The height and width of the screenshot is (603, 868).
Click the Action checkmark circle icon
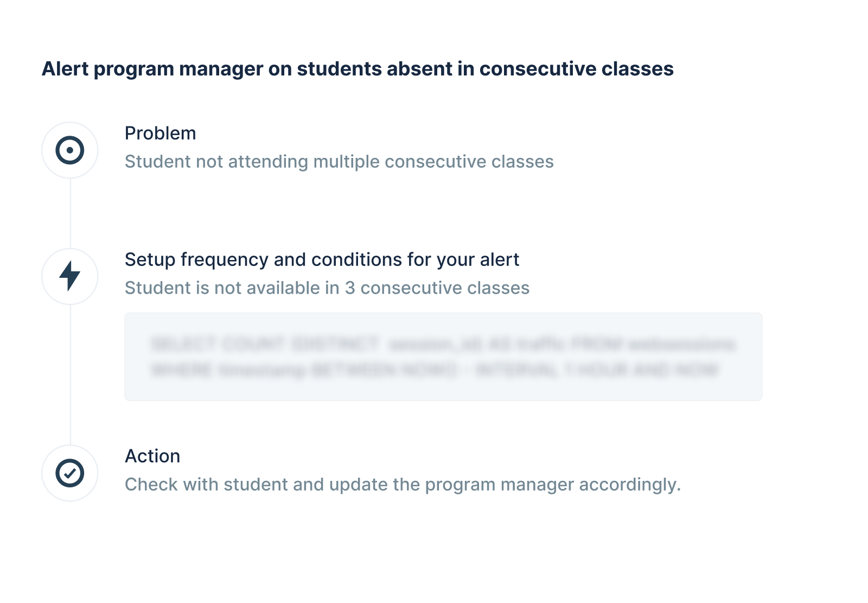click(70, 473)
